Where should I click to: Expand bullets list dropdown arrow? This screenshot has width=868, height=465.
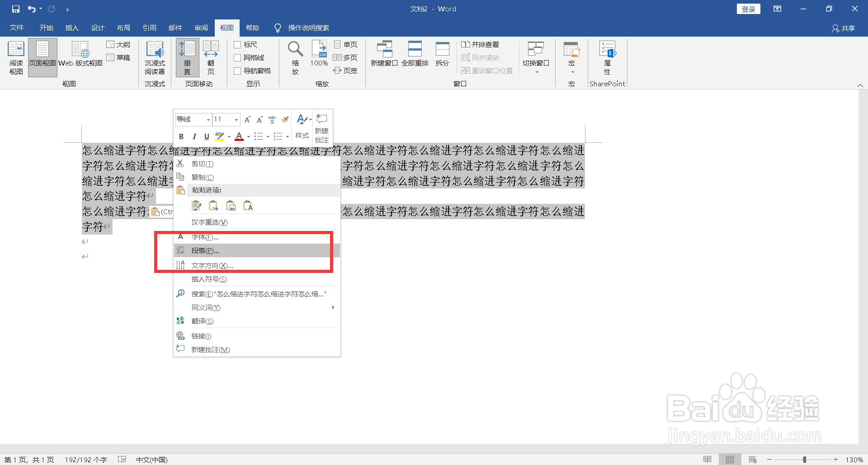tap(268, 136)
